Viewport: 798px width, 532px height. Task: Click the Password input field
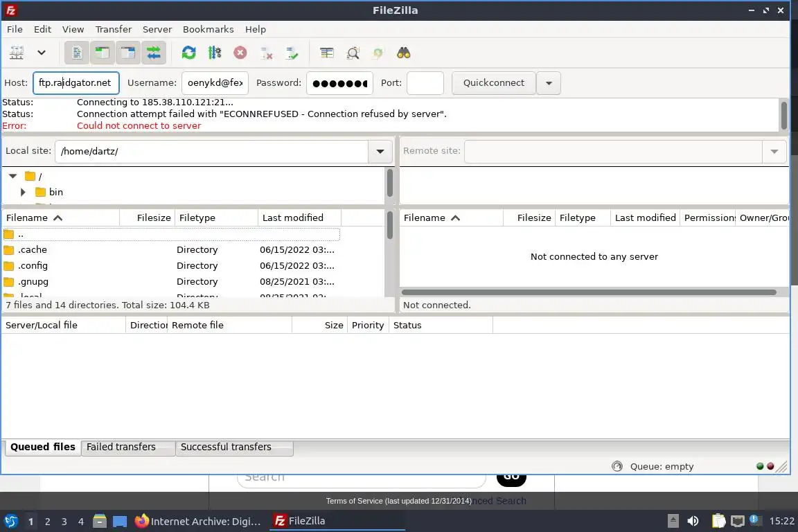pyautogui.click(x=339, y=83)
